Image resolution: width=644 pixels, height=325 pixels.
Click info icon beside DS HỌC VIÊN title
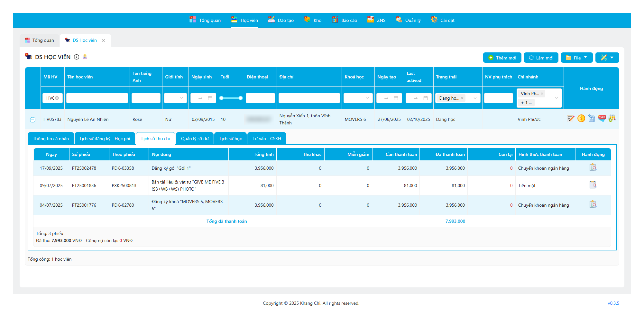click(x=77, y=57)
